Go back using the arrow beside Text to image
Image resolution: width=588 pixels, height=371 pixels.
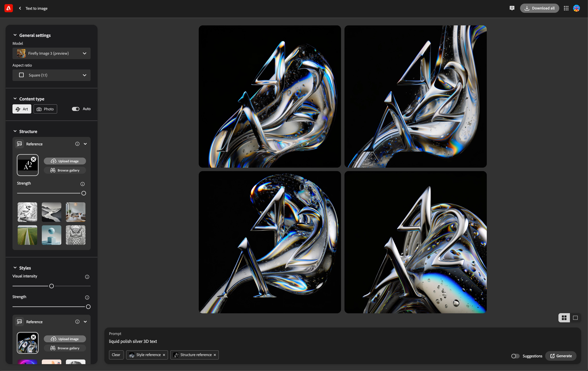pyautogui.click(x=20, y=8)
